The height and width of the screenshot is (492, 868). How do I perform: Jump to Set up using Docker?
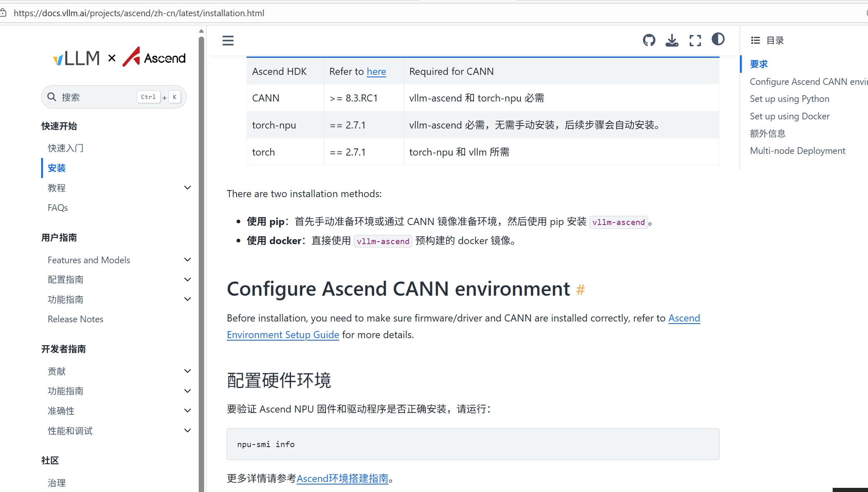pyautogui.click(x=789, y=116)
